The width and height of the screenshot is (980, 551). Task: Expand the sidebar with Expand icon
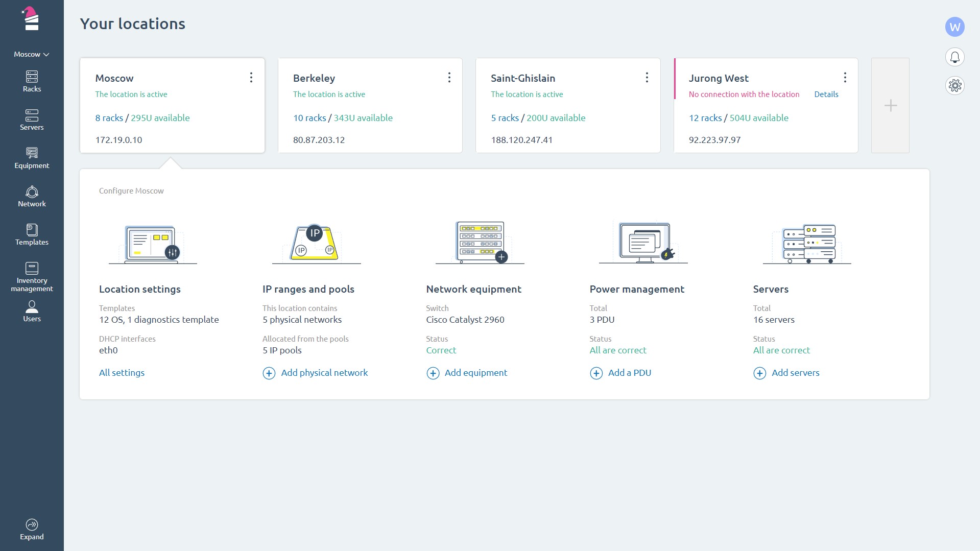[32, 530]
